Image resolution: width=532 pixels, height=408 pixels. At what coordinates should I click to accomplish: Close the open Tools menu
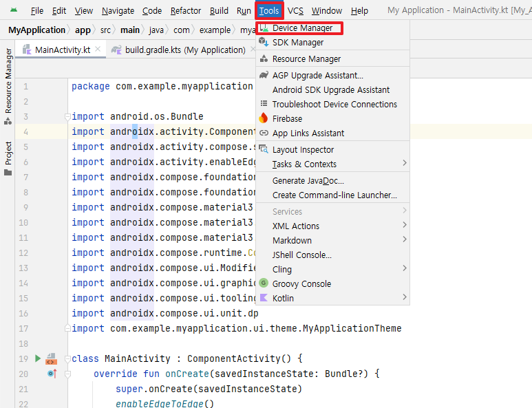pos(269,11)
